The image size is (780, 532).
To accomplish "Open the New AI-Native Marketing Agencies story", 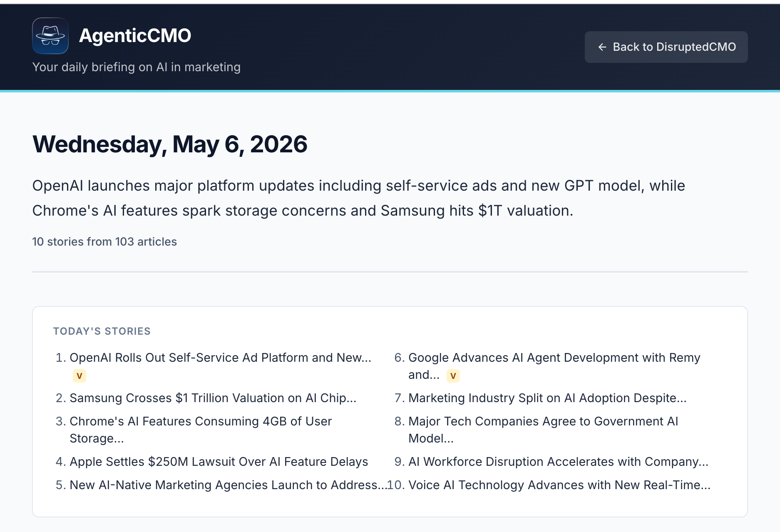I will [x=229, y=485].
